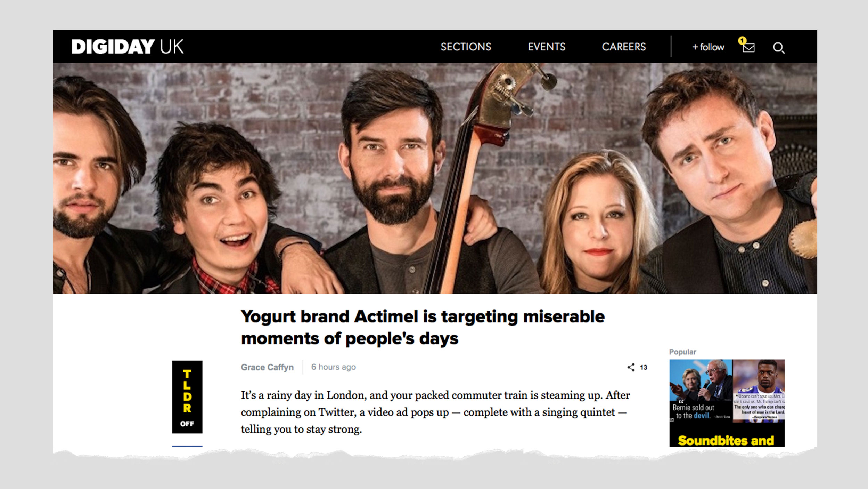
Task: Go to the Careers page
Action: 624,47
